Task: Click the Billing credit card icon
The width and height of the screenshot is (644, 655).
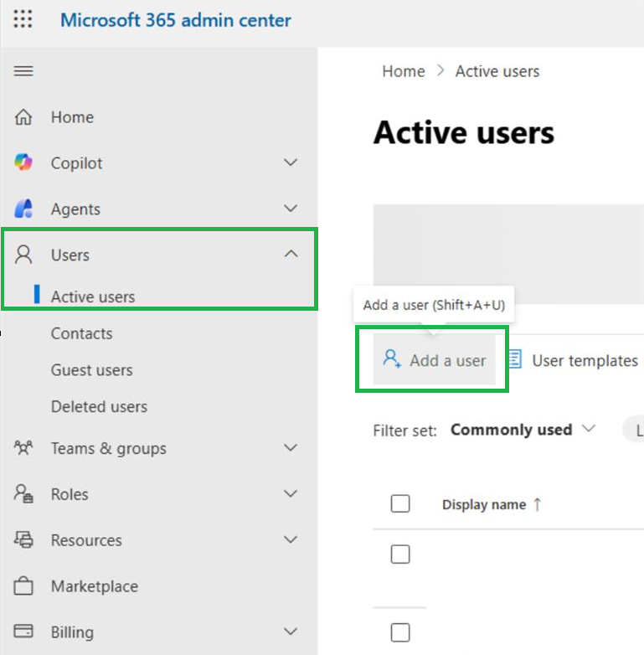Action: 23,632
